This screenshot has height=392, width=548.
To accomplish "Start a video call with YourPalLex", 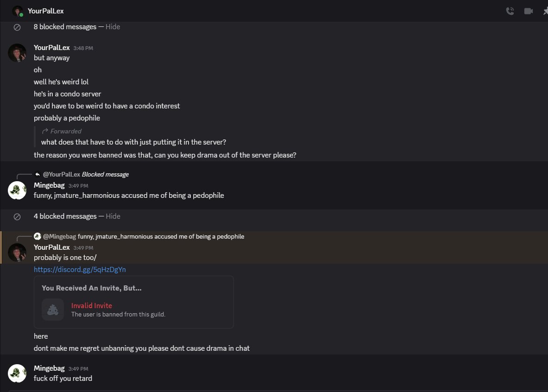I will point(529,11).
